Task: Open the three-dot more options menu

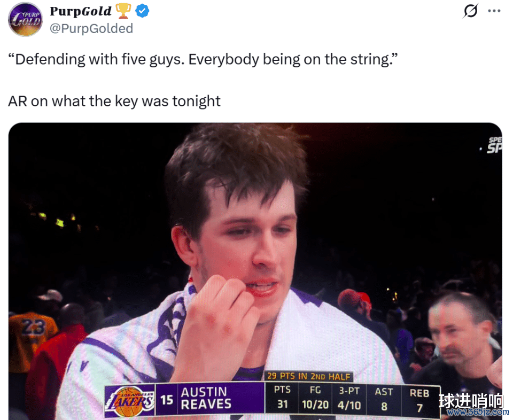Action: (x=494, y=11)
